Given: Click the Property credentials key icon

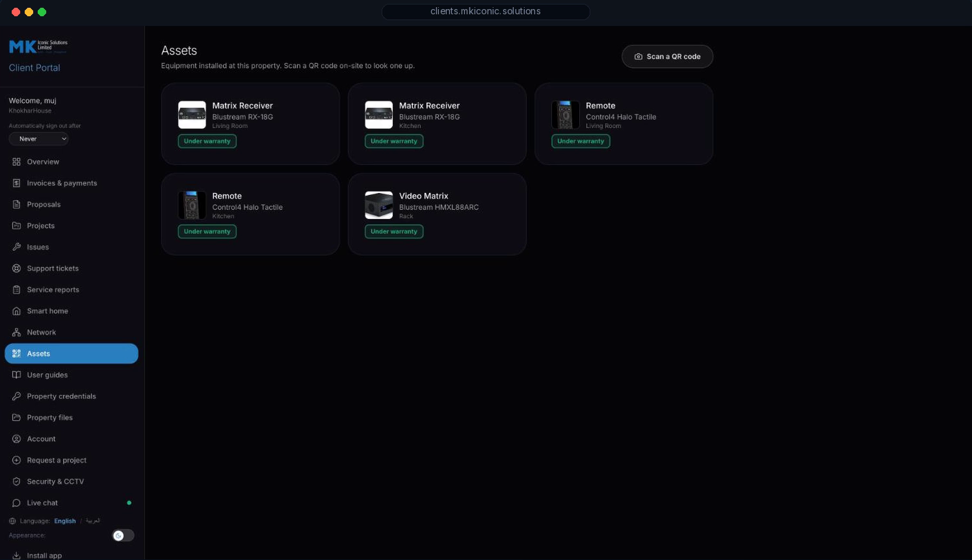Looking at the screenshot, I should (x=17, y=396).
